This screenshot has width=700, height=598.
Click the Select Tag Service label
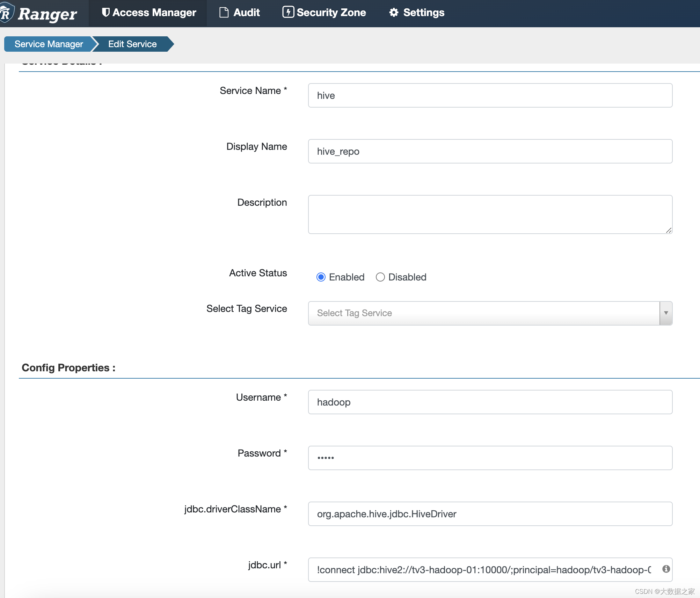tap(247, 309)
